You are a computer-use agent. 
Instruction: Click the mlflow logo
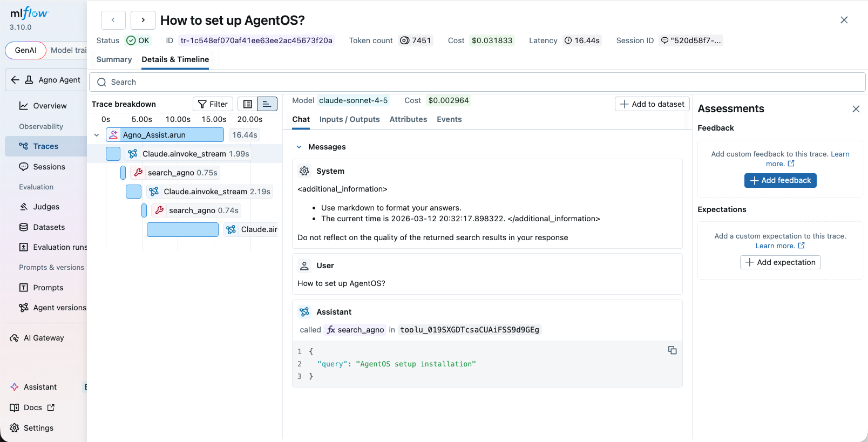coord(29,13)
